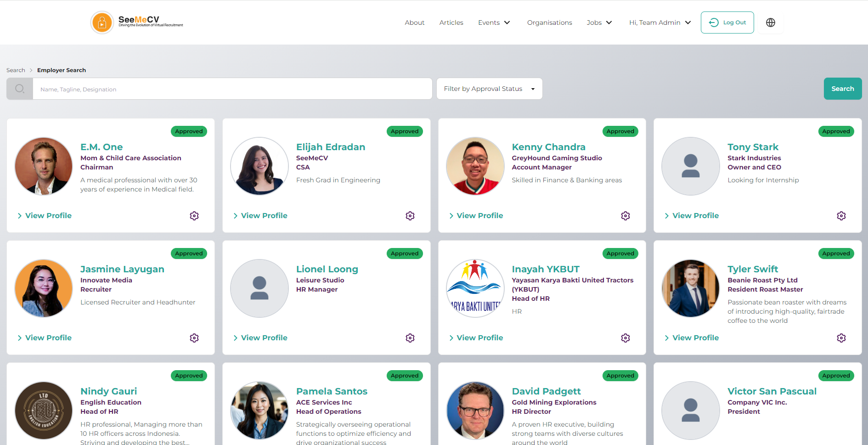Click the magnifier icon beside the search field

[x=20, y=89]
